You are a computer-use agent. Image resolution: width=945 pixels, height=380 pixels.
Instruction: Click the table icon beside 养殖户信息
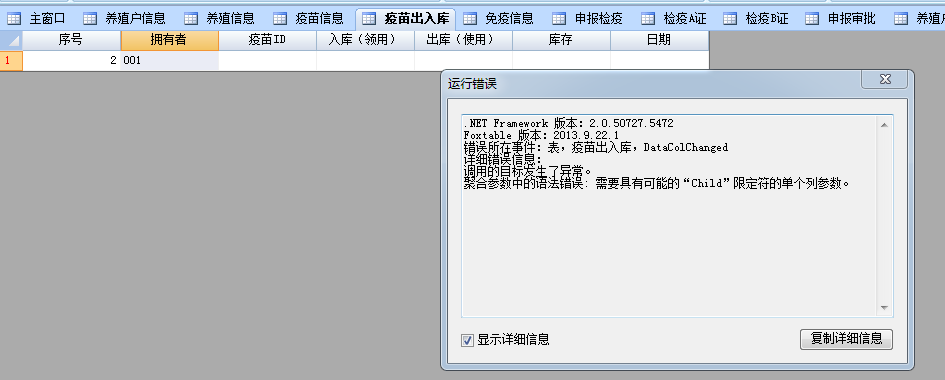(x=90, y=19)
